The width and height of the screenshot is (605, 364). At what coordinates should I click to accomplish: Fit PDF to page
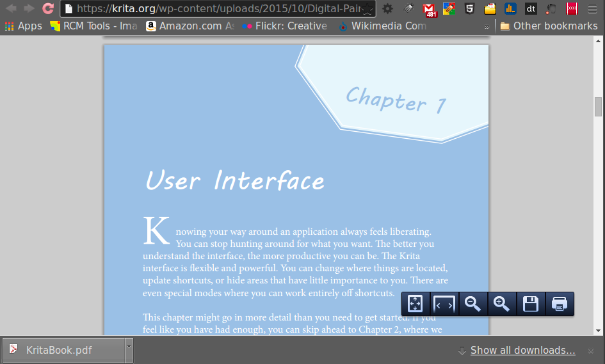415,304
